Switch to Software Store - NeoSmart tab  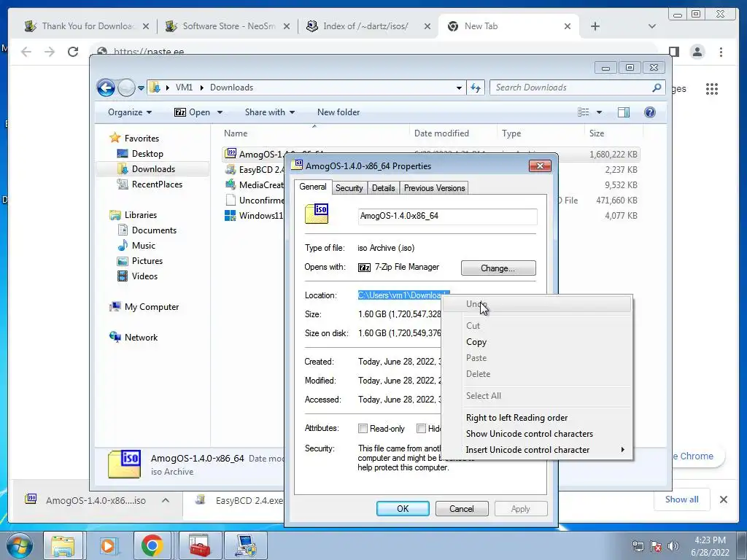click(228, 26)
